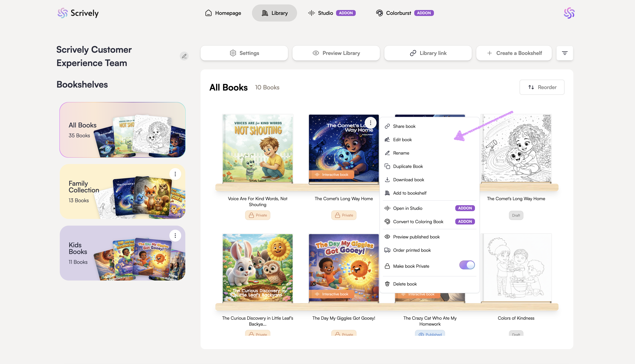Image resolution: width=635 pixels, height=364 pixels.
Task: Click Preview published book
Action: coord(416,237)
